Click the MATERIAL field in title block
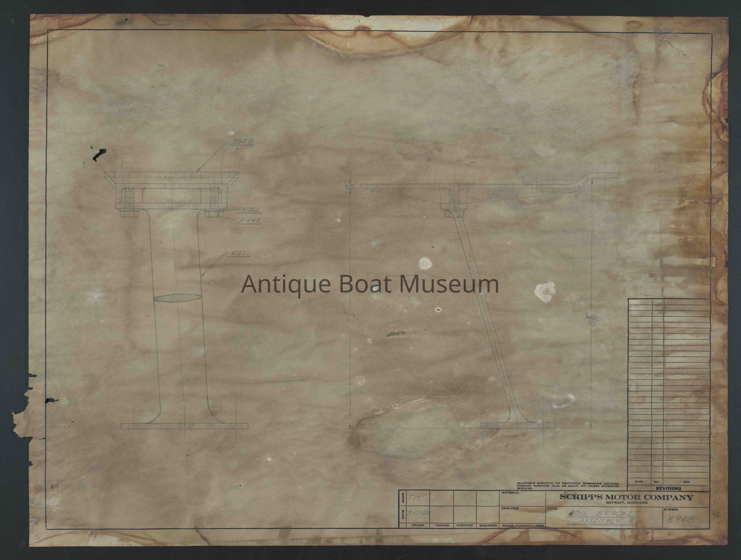The width and height of the screenshot is (741, 560). tap(510, 493)
